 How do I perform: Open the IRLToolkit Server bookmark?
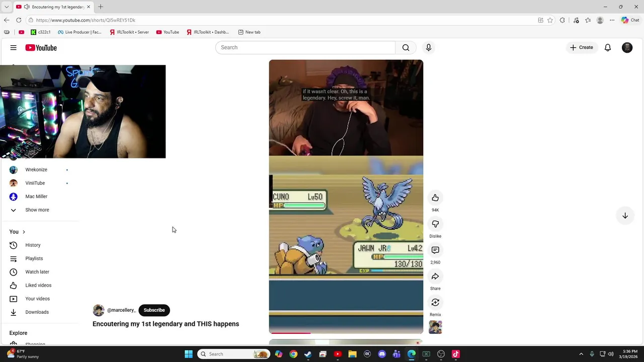pos(129,32)
